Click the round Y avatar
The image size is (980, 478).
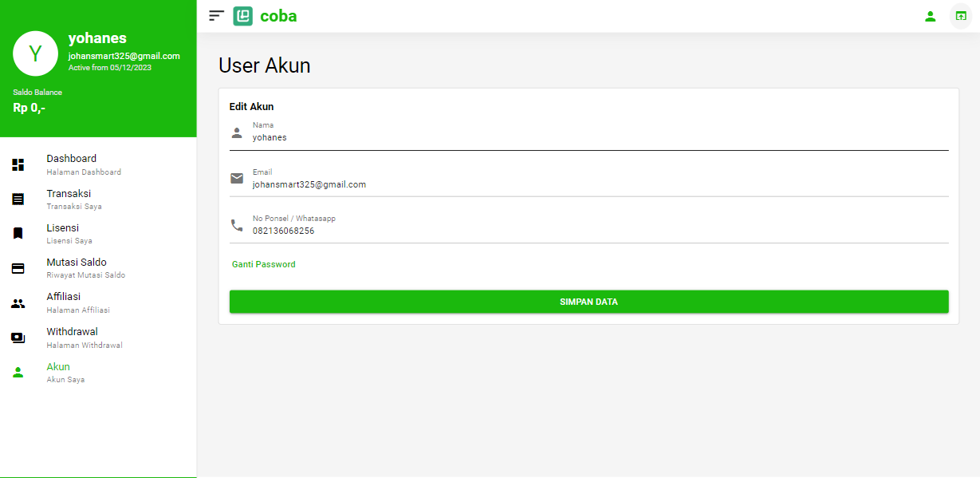click(x=35, y=53)
